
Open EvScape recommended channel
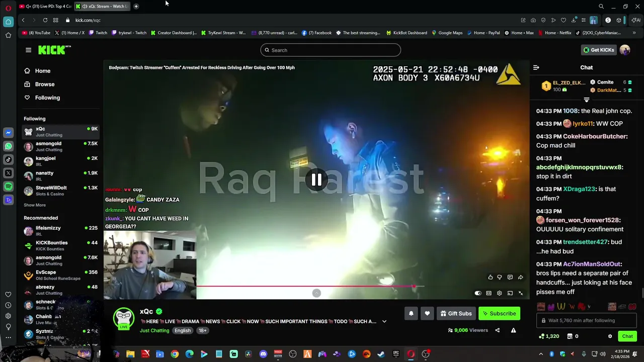tap(60, 275)
